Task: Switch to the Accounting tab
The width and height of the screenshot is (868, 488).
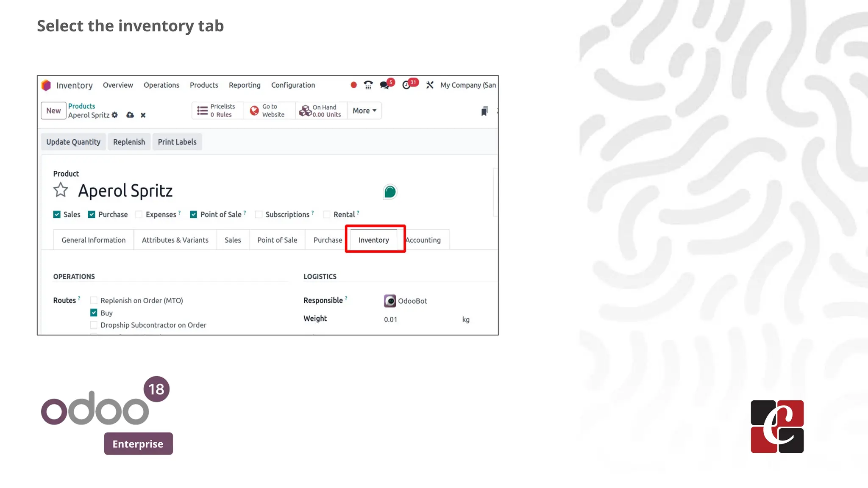Action: click(423, 240)
